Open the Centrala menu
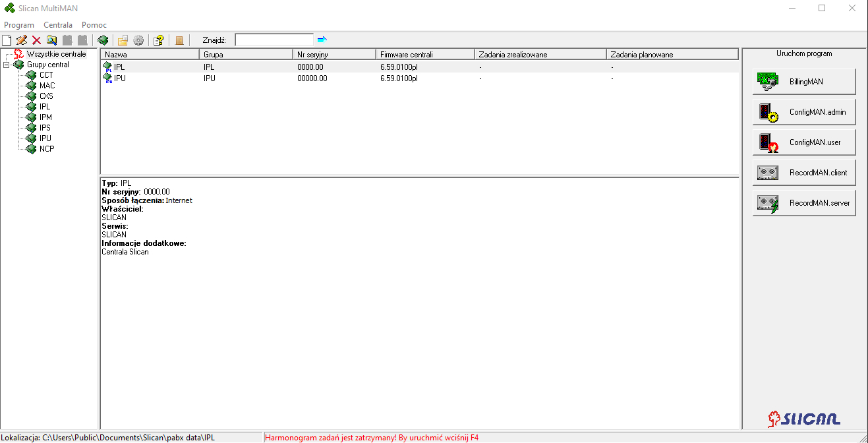Viewport: 868px width, 443px height. pos(58,25)
